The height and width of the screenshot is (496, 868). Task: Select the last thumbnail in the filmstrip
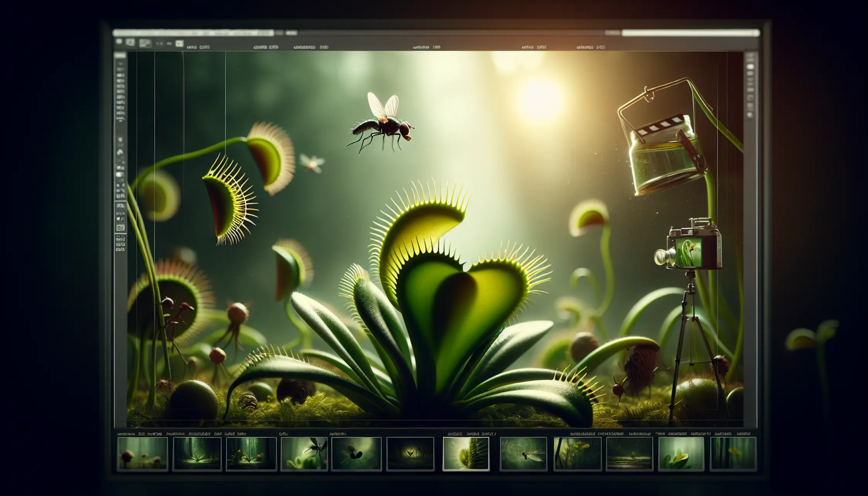(733, 454)
